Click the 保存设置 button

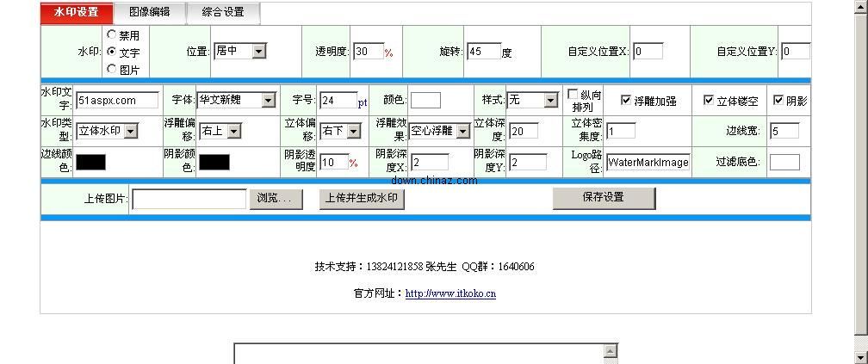(x=603, y=198)
